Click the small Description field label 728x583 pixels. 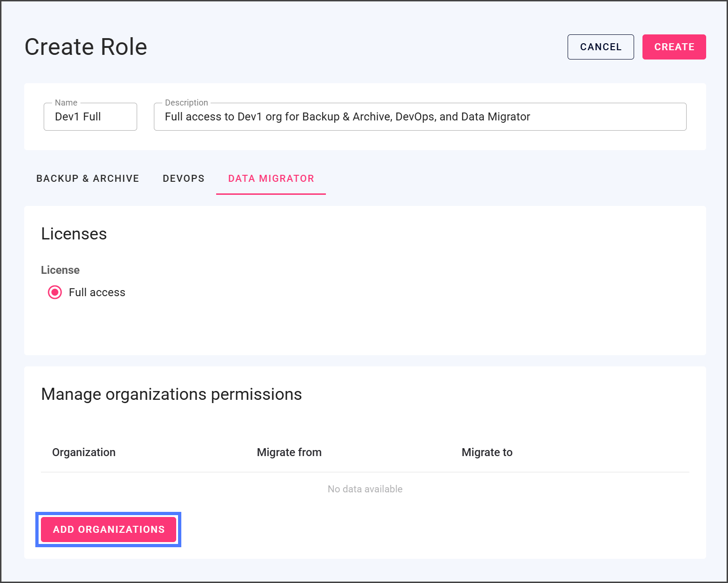pos(186,103)
